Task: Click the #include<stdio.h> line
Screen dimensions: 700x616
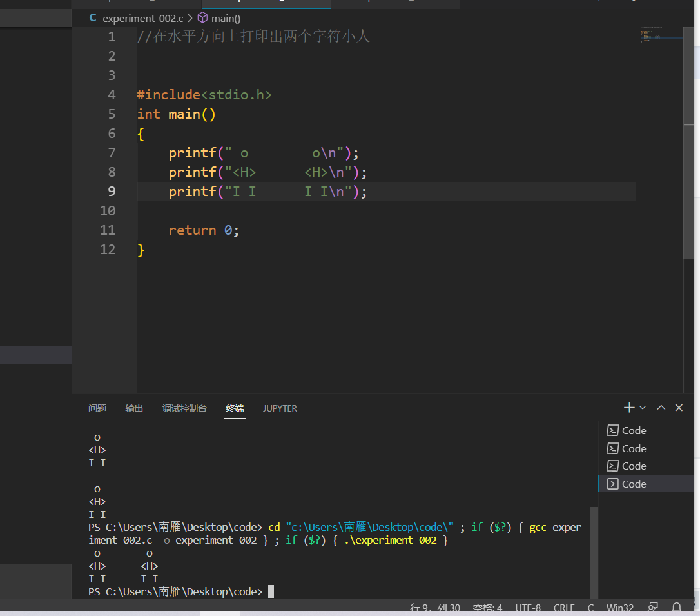Action: pyautogui.click(x=204, y=95)
